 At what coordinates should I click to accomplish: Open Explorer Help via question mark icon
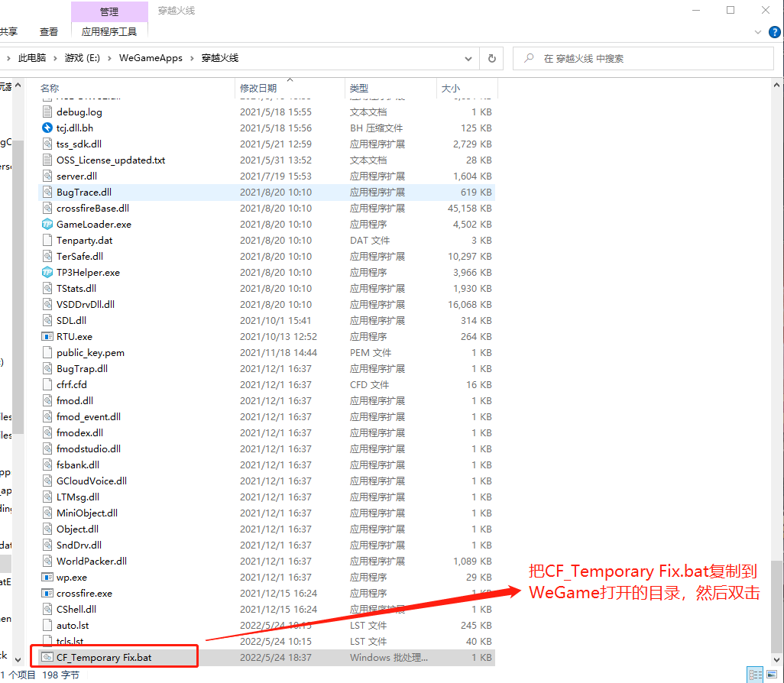[x=774, y=32]
